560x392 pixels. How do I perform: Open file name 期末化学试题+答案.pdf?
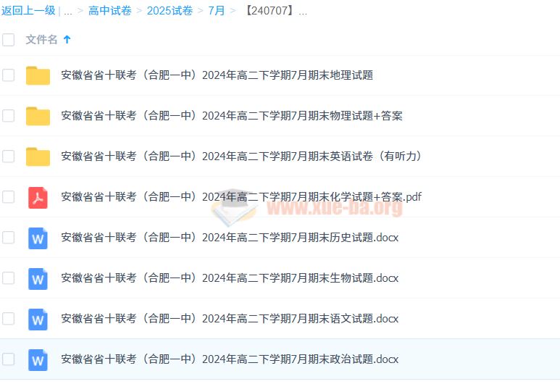[x=241, y=197]
